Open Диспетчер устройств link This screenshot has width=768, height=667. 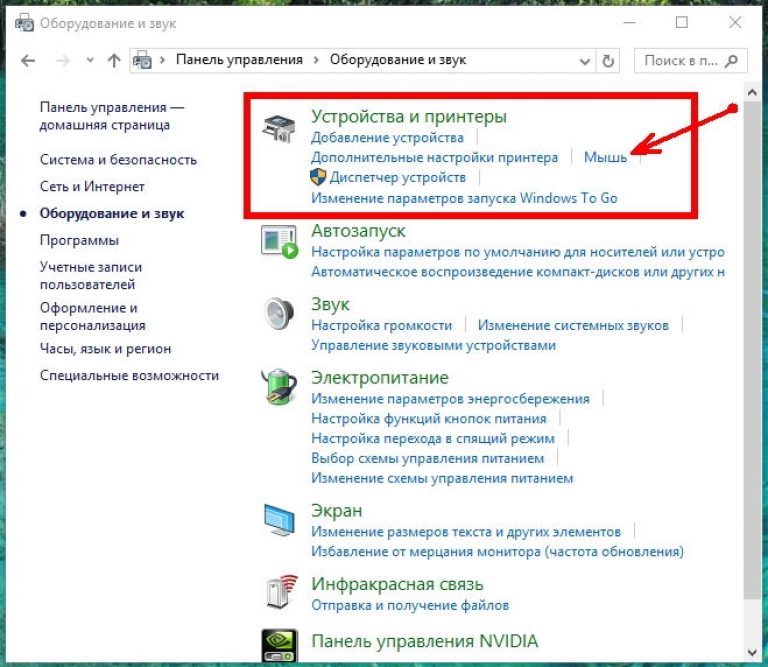[x=397, y=177]
